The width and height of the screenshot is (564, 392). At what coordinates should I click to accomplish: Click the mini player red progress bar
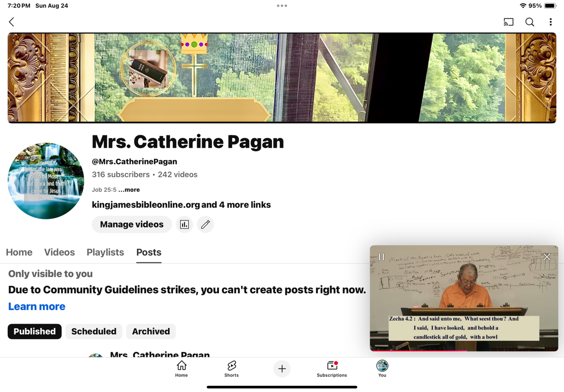[x=418, y=350]
